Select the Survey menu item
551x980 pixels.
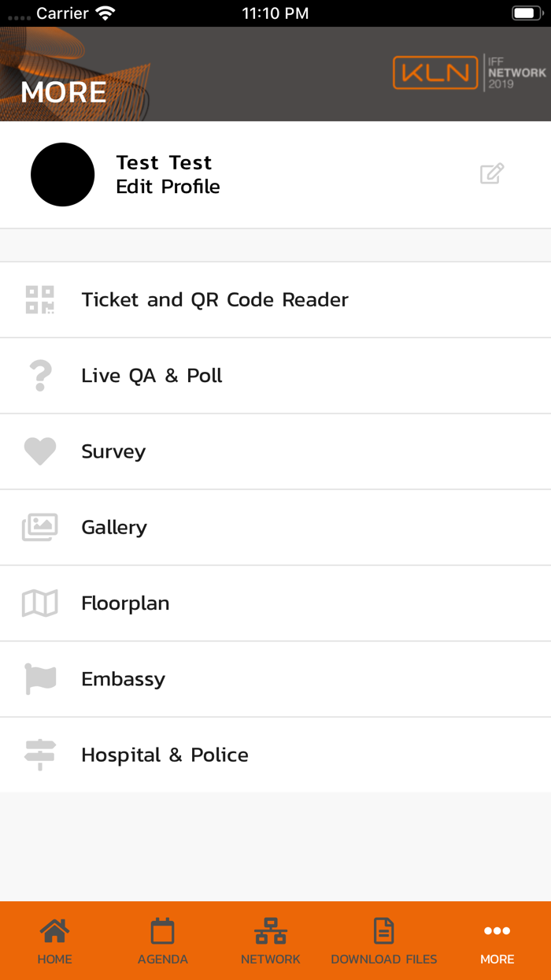point(113,451)
